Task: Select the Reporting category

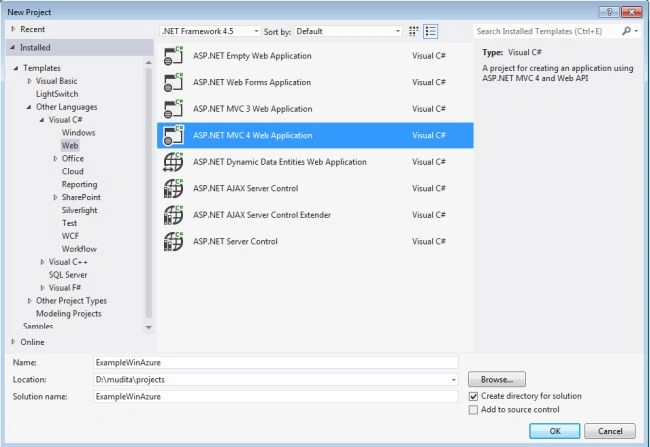Action: [x=79, y=185]
